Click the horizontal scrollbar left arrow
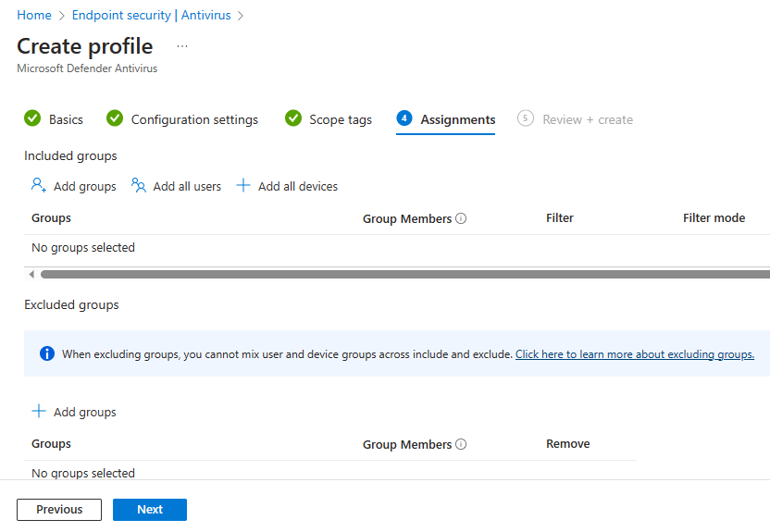 [31, 274]
